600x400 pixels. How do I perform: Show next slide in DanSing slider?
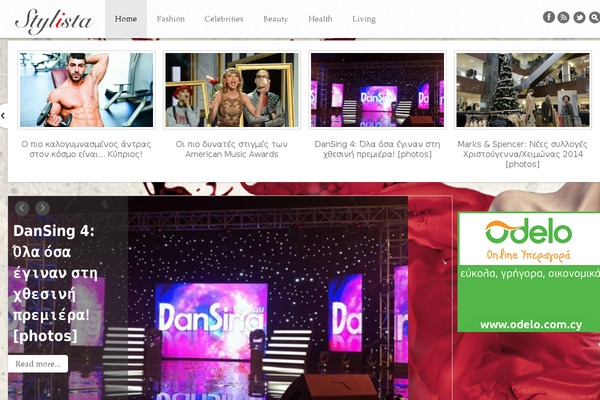(x=42, y=208)
